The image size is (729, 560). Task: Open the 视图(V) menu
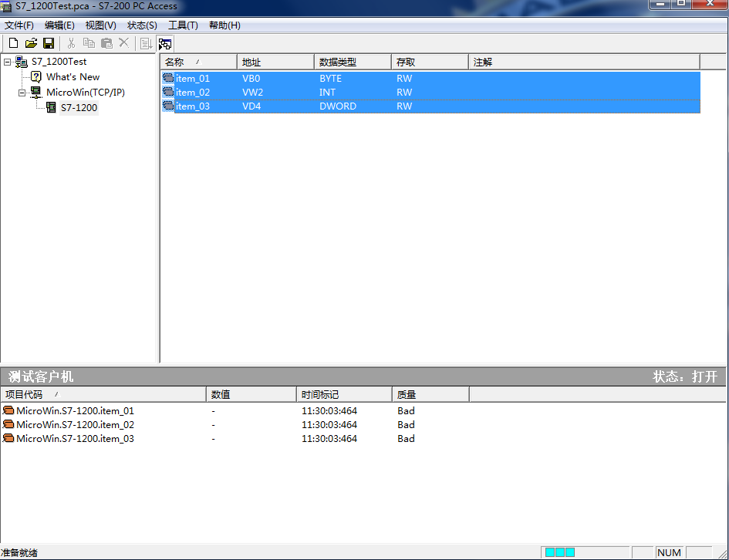(x=101, y=25)
